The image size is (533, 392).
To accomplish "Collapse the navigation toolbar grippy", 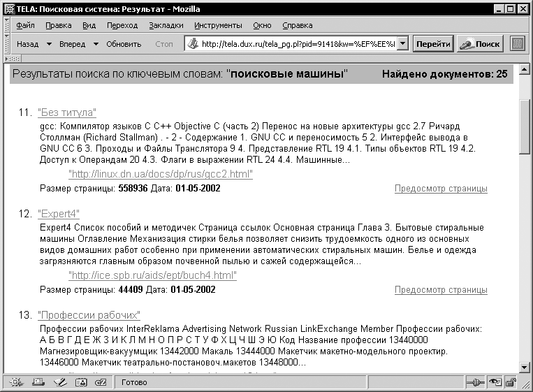I will point(7,43).
